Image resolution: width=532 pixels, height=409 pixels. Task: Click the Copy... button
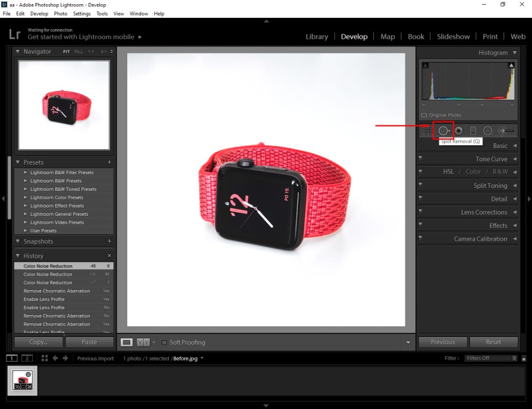click(38, 342)
